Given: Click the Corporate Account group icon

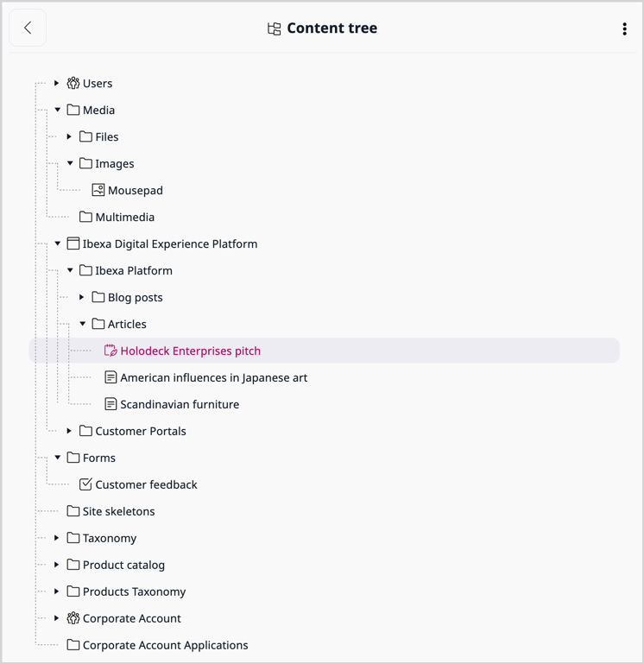Looking at the screenshot, I should [73, 618].
